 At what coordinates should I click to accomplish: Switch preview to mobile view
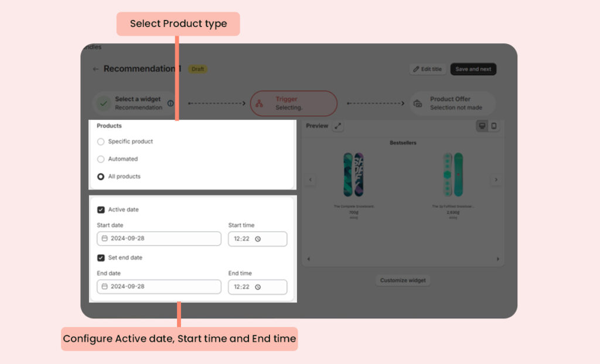[493, 126]
